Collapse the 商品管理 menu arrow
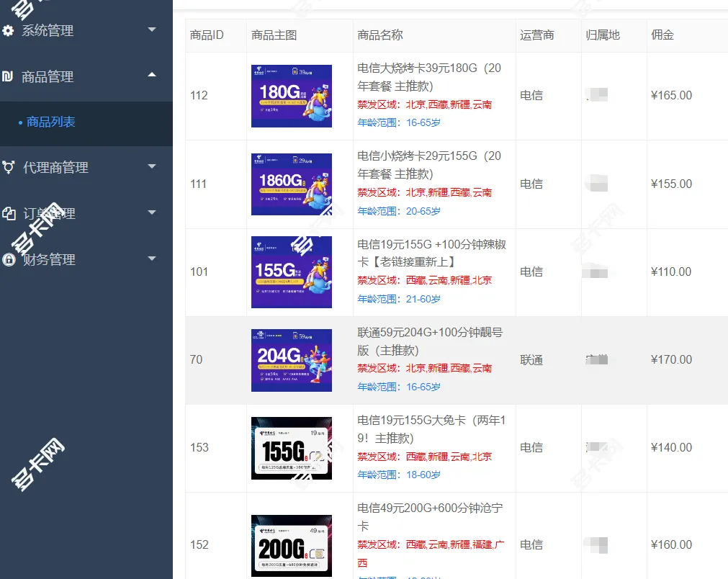Image resolution: width=728 pixels, height=579 pixels. (x=152, y=75)
